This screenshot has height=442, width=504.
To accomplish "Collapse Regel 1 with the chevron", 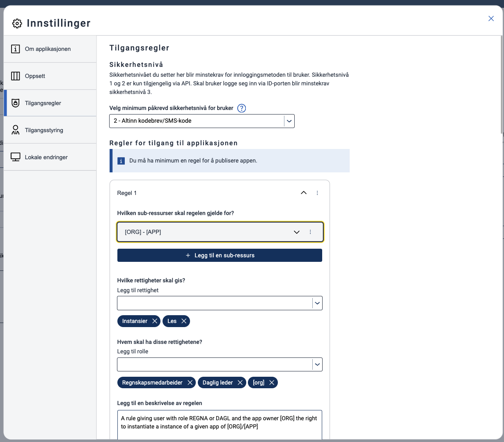I will coord(304,193).
